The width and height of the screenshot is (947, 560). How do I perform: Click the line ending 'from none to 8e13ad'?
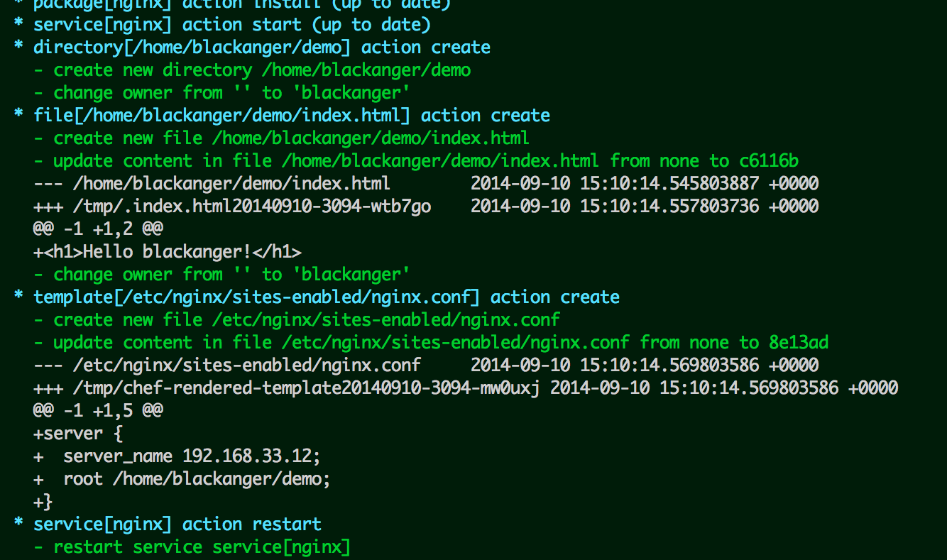[x=431, y=343]
